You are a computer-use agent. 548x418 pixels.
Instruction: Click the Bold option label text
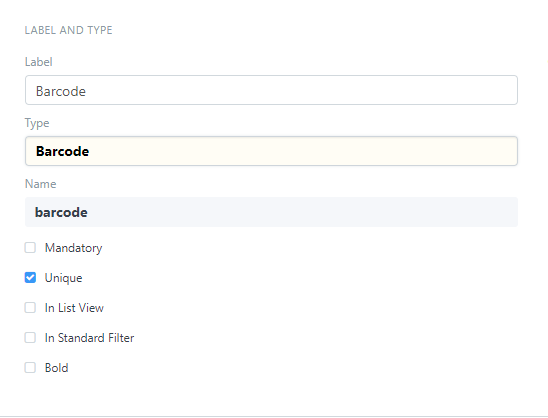(57, 368)
